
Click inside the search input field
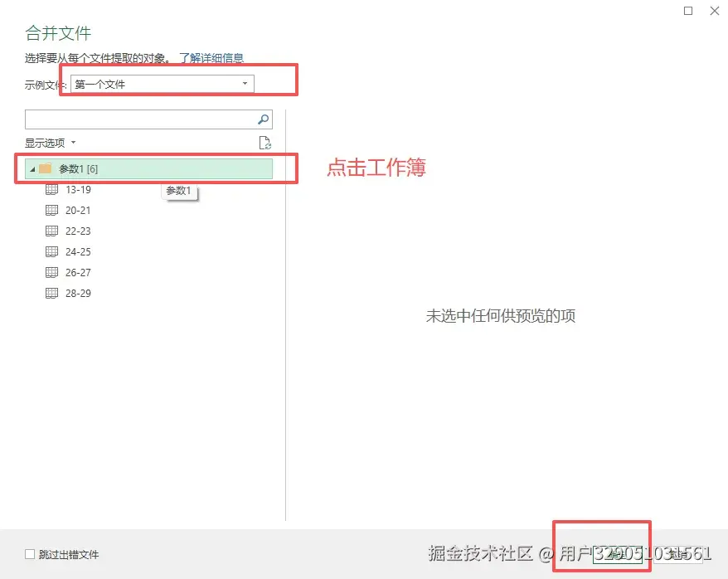click(x=141, y=119)
